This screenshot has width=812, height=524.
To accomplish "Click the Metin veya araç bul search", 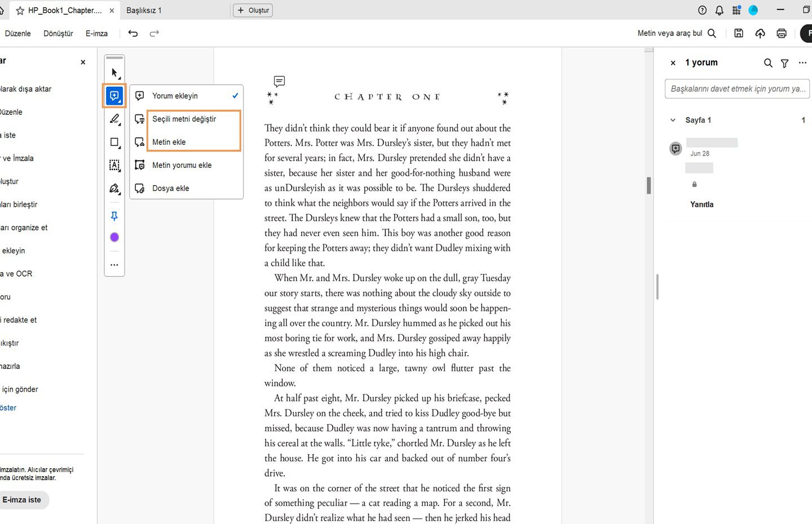I will tap(670, 33).
